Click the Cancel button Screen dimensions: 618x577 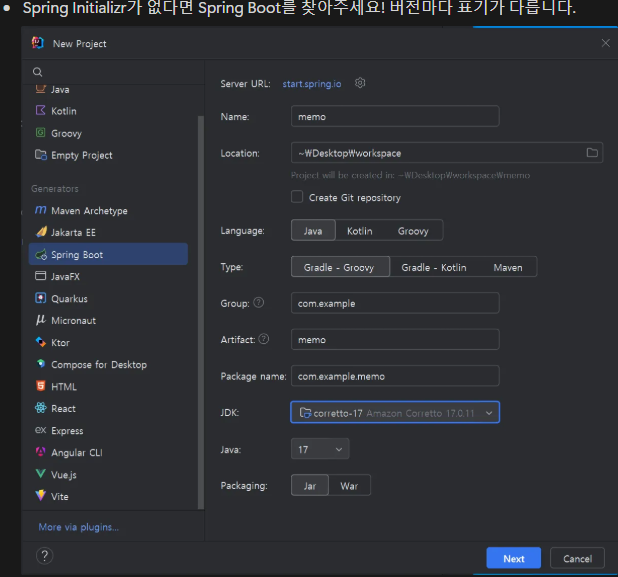577,558
